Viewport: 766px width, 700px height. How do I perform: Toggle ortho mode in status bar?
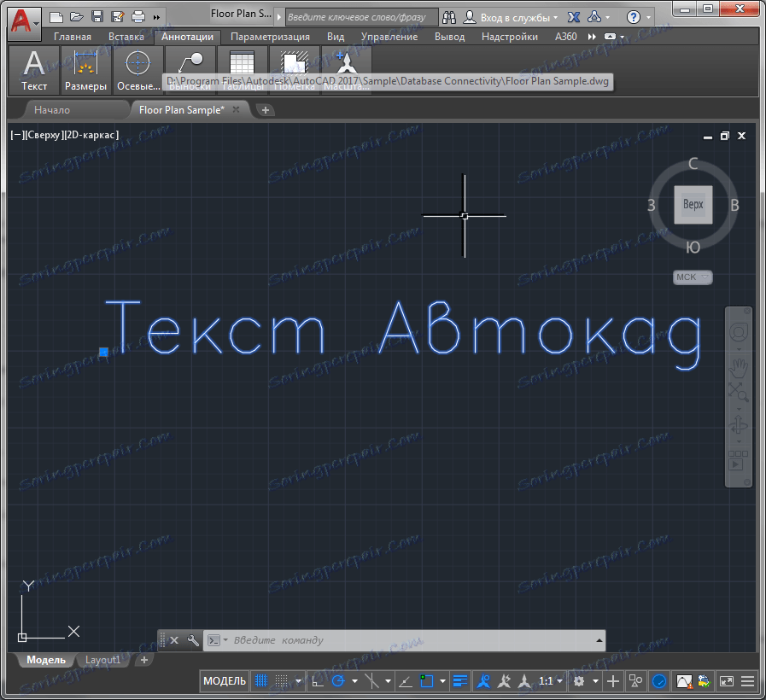[318, 680]
